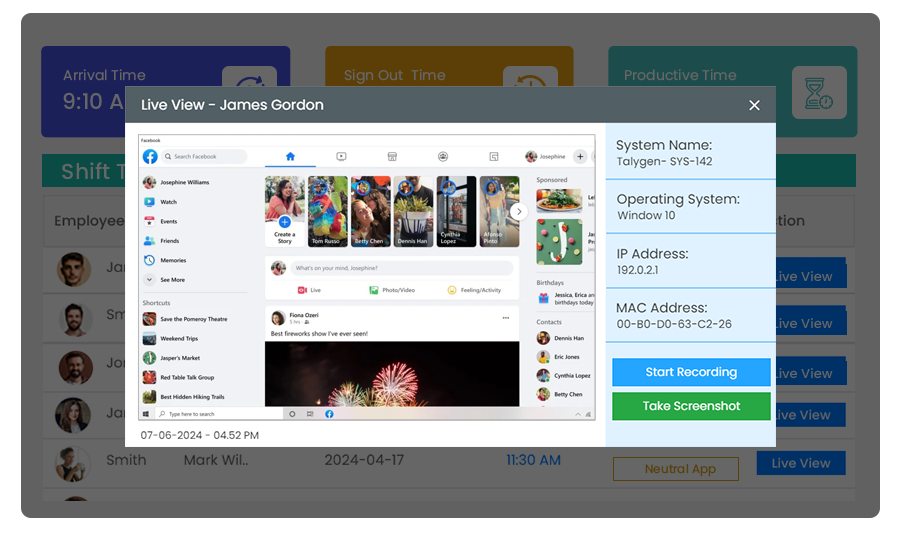Viewport: 900px width, 534px height.
Task: Click the Groups icon in top navigation
Action: 443,157
